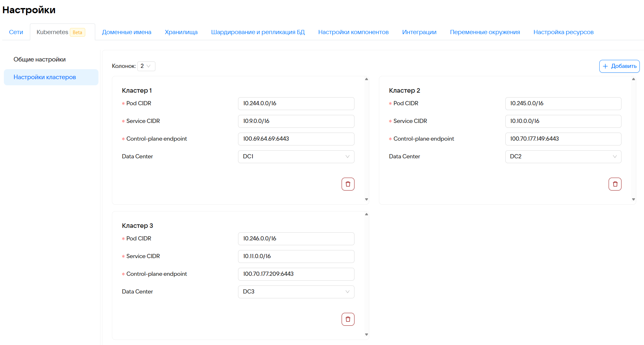Delete Кластер 3 with trash icon
This screenshot has height=345, width=644.
point(348,319)
